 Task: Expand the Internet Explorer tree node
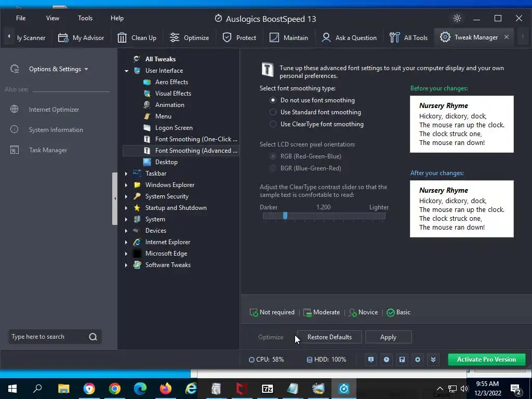coord(126,242)
